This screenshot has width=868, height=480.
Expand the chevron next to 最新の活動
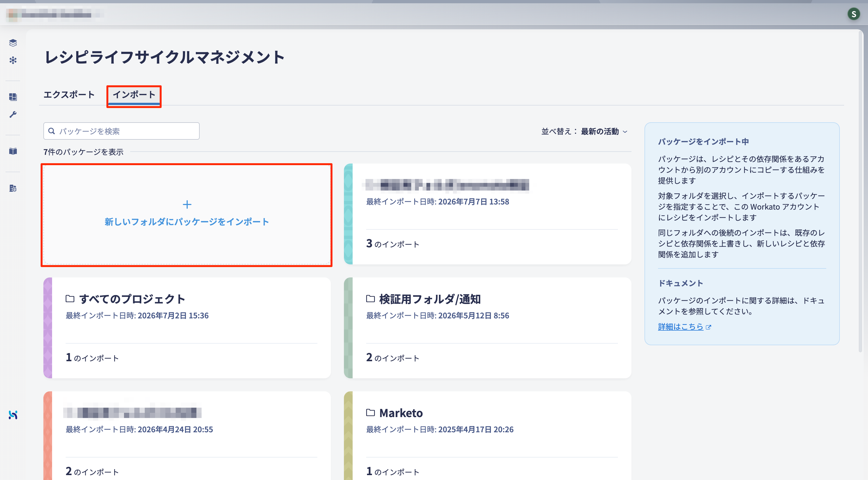tap(625, 132)
